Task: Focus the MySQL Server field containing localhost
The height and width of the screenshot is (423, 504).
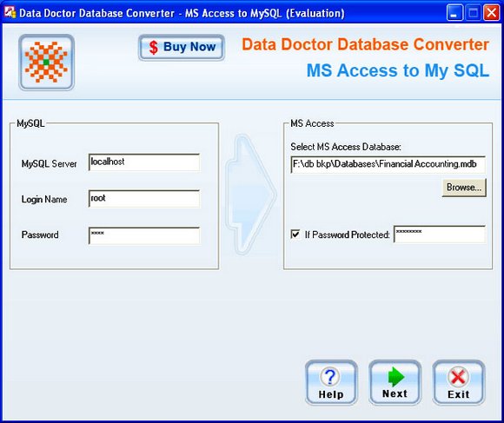Action: click(x=144, y=162)
